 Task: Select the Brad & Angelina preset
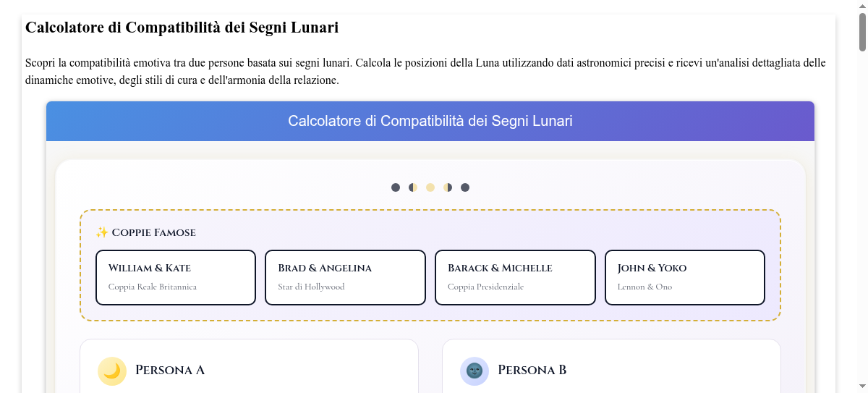click(345, 278)
